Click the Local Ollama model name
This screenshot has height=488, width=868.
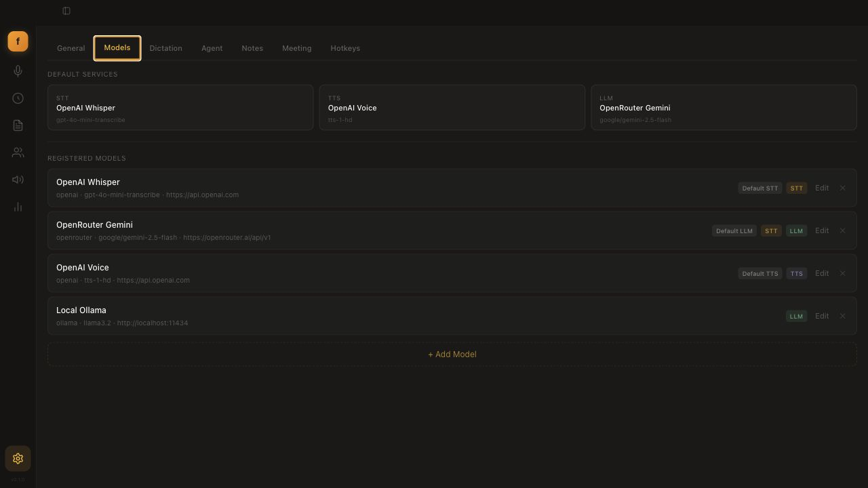(81, 310)
